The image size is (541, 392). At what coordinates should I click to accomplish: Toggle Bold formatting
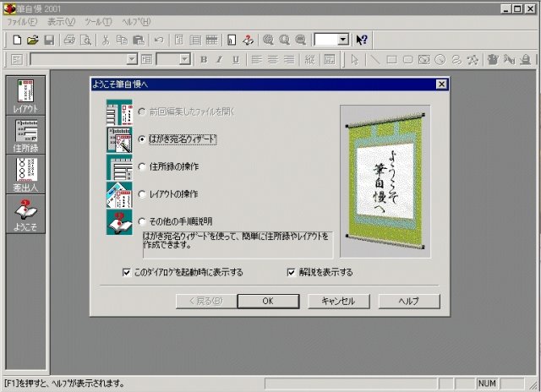(204, 60)
